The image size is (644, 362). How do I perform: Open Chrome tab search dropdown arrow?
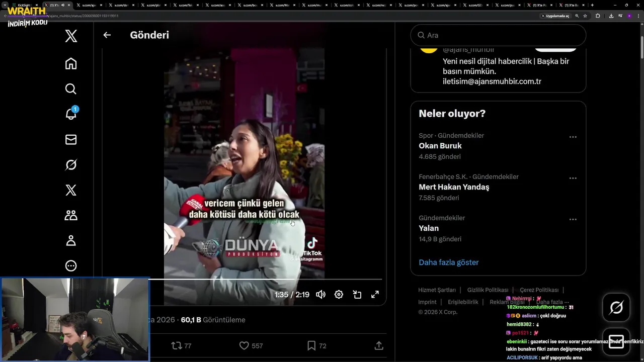click(5, 5)
